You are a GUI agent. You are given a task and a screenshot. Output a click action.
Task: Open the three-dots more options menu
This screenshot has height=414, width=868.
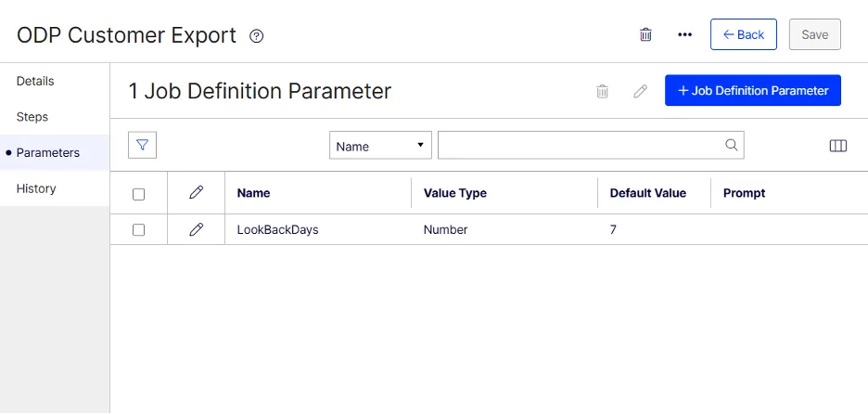point(684,34)
